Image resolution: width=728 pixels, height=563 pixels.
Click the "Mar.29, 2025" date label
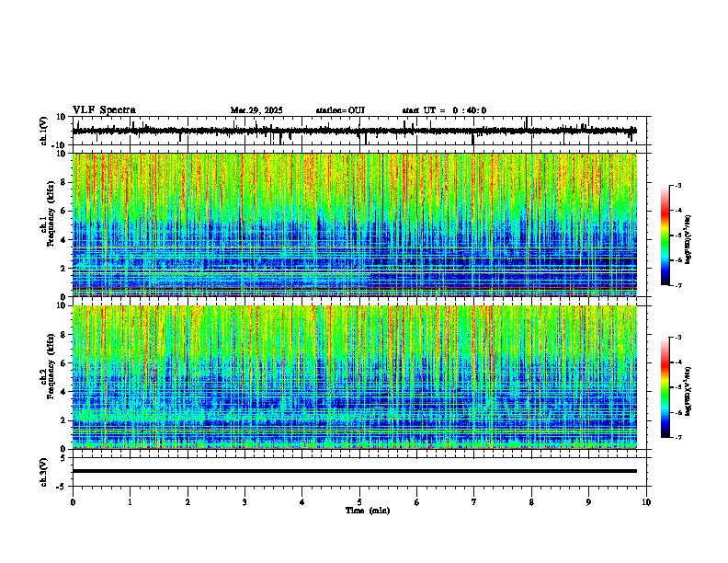click(256, 110)
